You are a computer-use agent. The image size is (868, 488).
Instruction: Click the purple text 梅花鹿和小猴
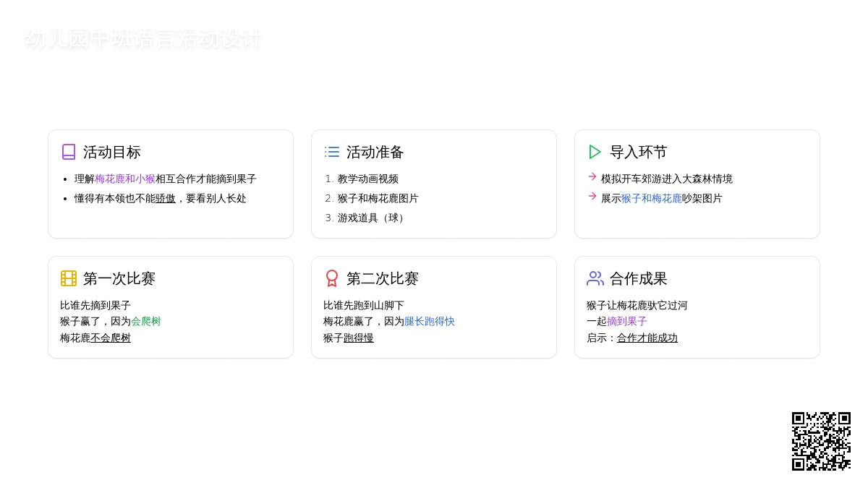125,179
